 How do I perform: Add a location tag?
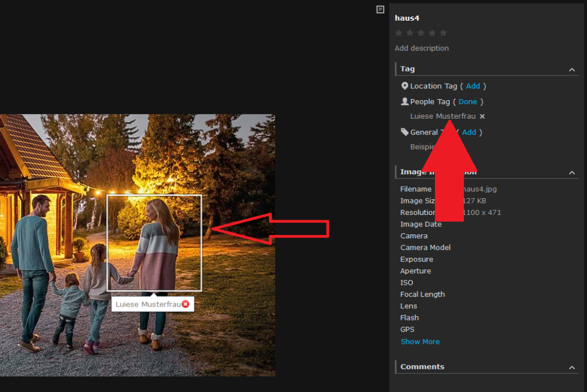(473, 86)
